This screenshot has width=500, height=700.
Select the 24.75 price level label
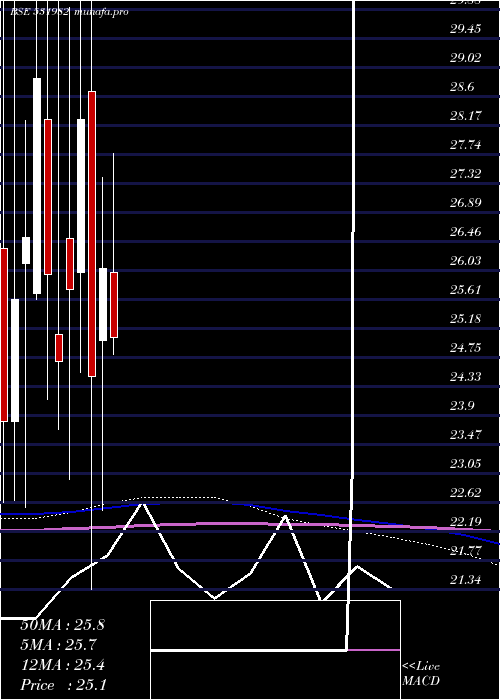pos(466,347)
